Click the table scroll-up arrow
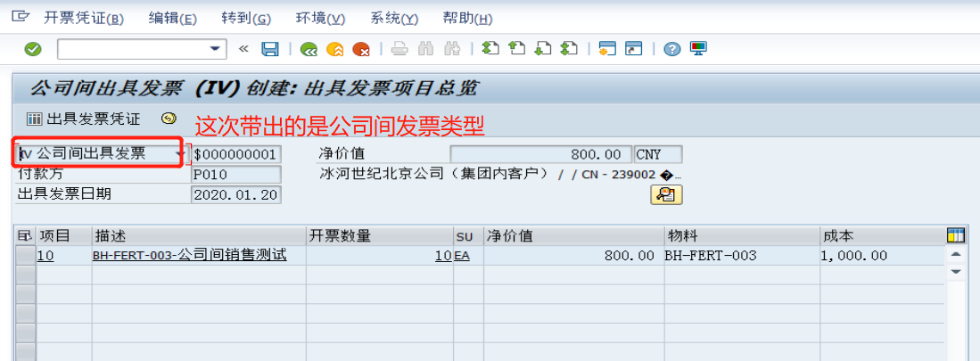This screenshot has width=980, height=361. pyautogui.click(x=955, y=253)
